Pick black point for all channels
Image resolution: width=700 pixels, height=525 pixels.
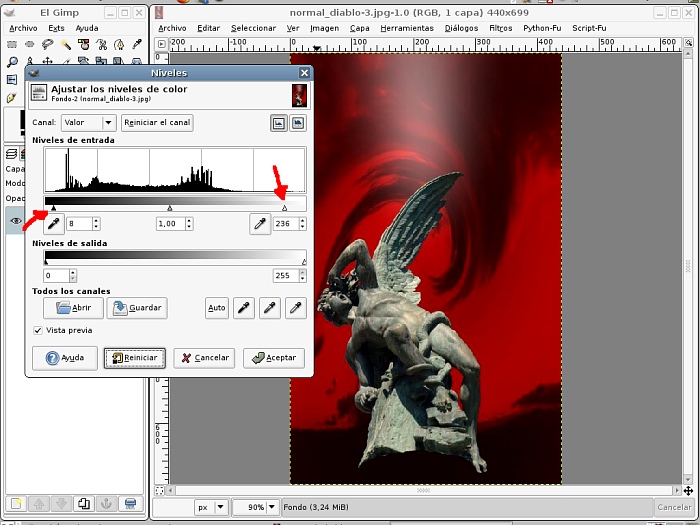pyautogui.click(x=244, y=308)
